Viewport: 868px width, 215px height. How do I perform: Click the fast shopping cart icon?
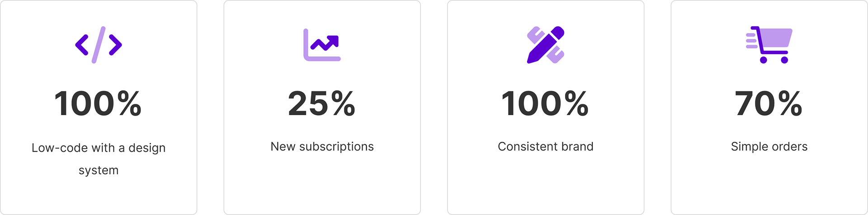point(769,45)
